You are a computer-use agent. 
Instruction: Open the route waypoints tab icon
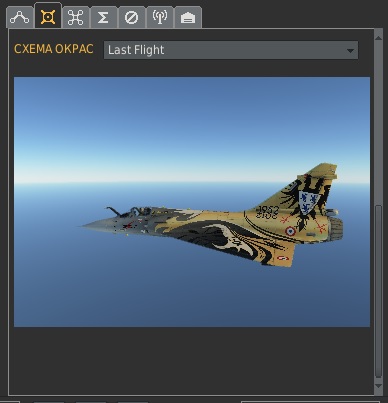pos(20,17)
